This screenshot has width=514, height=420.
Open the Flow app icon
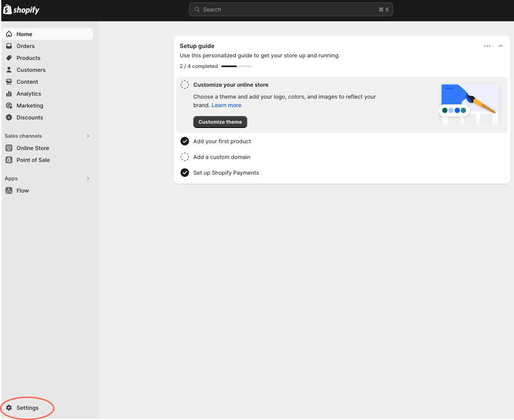click(x=9, y=190)
